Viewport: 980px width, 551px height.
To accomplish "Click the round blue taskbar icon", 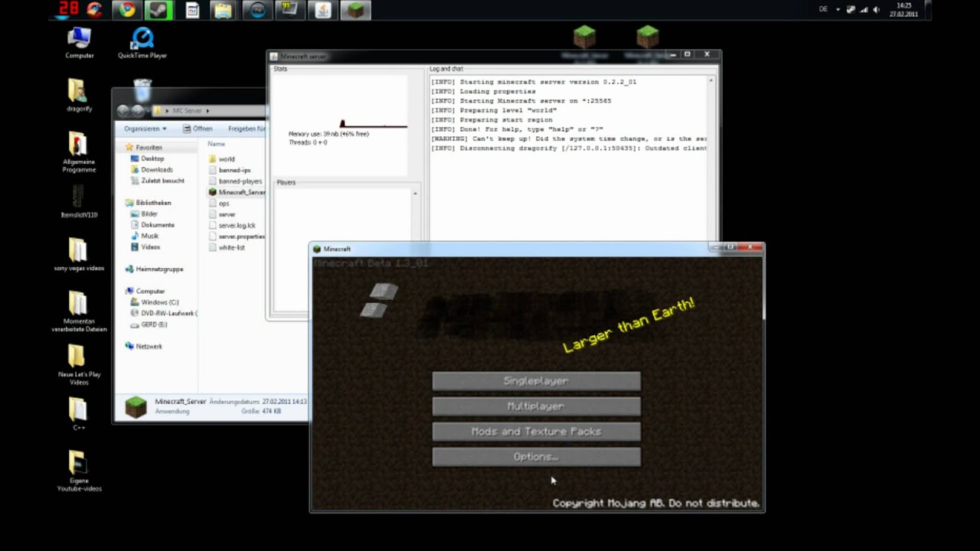I will [x=257, y=10].
